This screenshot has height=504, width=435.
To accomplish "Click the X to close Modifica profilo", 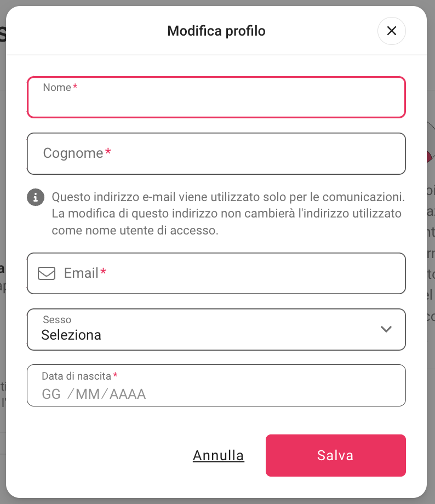I will click(x=391, y=31).
